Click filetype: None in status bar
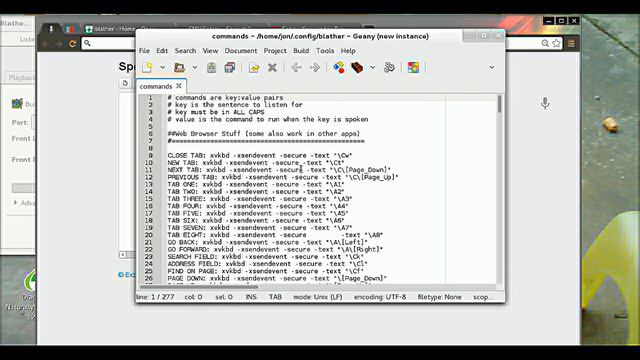640x360 pixels. 440,297
